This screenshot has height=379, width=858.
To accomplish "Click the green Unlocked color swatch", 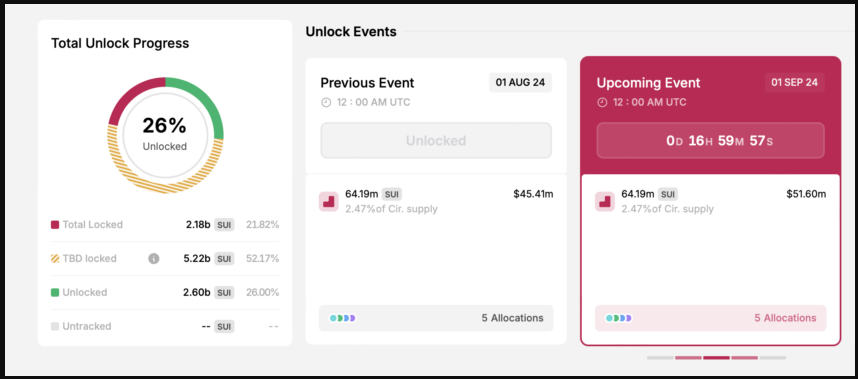I will (x=55, y=293).
